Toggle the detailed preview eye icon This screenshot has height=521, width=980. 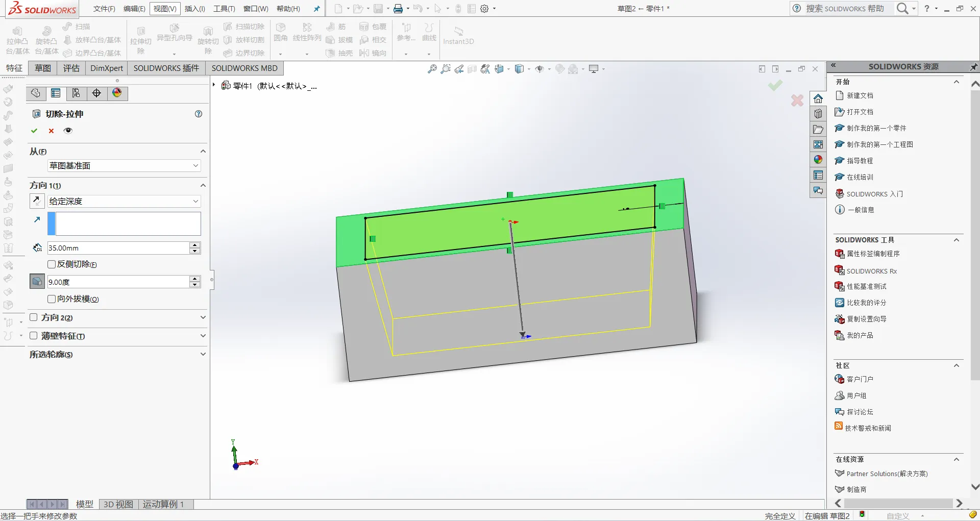tap(68, 131)
